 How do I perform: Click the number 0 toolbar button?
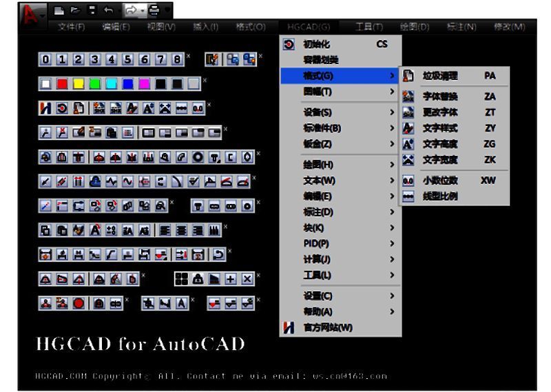(45, 59)
